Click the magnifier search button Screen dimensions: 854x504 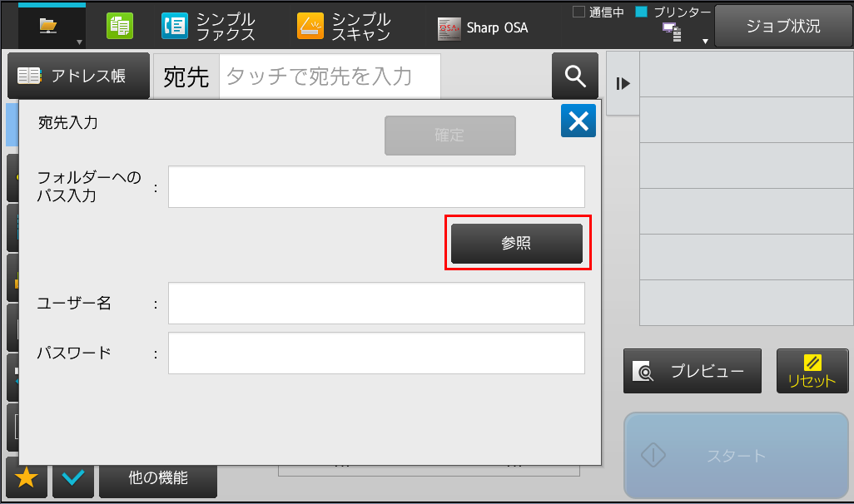pyautogui.click(x=575, y=77)
